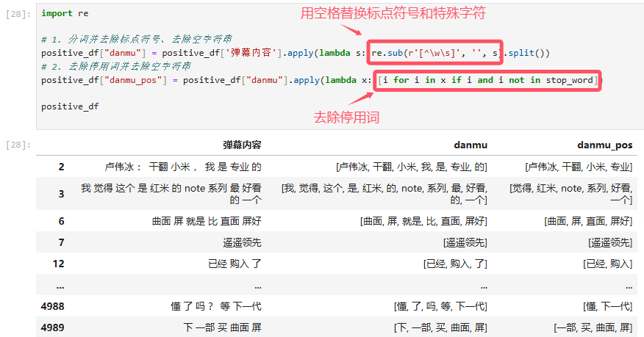Click the output cell prompt [28]
The height and width of the screenshot is (337, 644).
18,145
